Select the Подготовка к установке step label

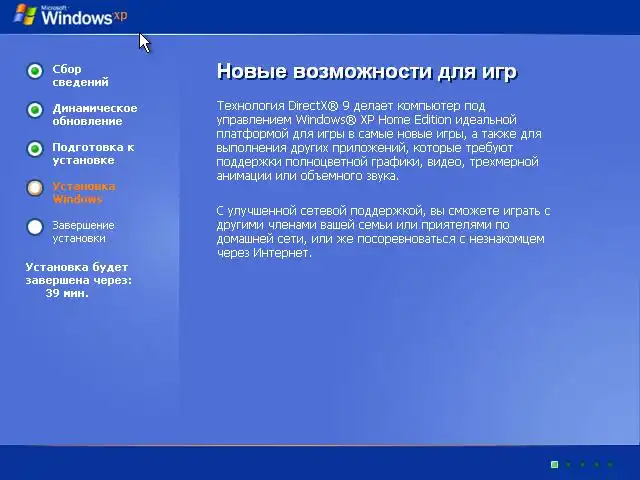(x=93, y=153)
